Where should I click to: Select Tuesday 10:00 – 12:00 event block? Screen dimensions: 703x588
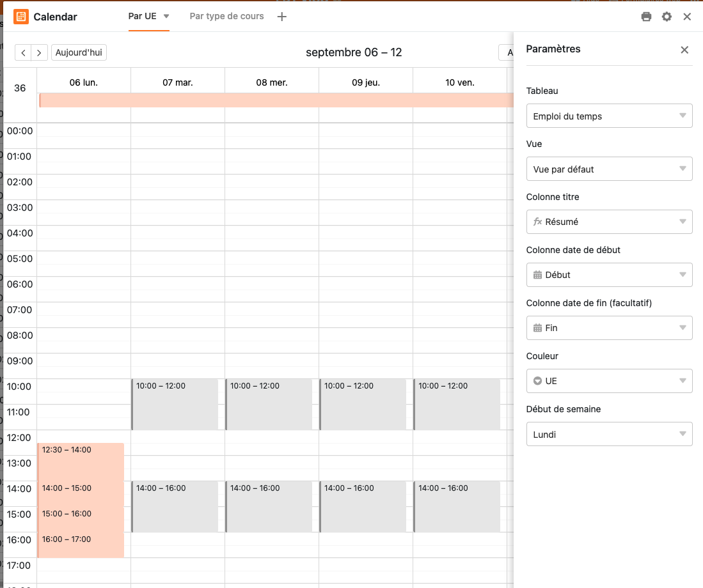pos(175,404)
